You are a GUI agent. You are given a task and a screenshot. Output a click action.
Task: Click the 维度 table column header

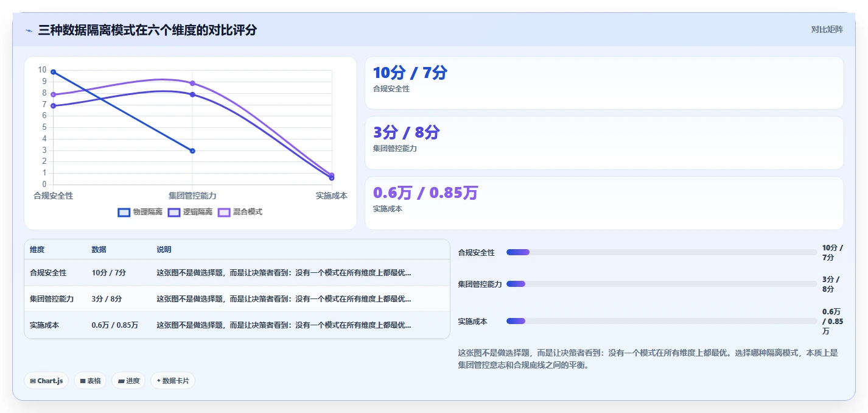pos(37,250)
